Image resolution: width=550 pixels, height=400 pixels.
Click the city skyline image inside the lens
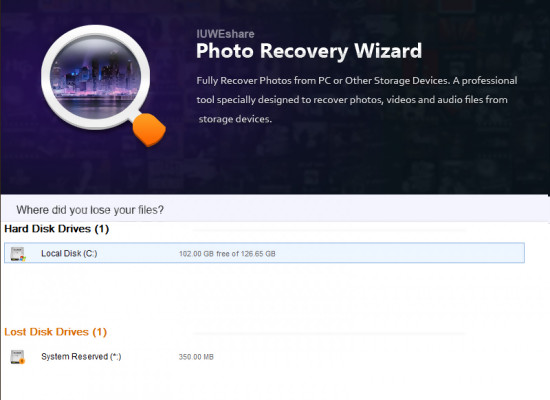pos(95,78)
